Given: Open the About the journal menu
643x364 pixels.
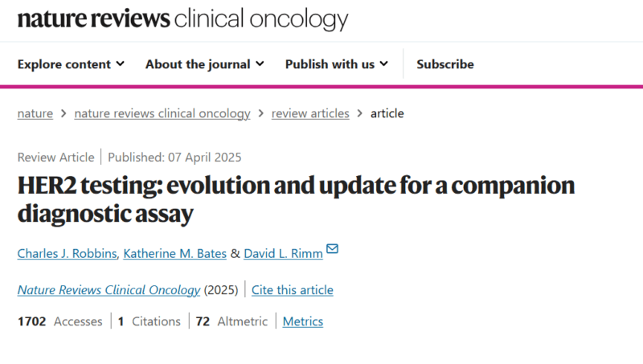Looking at the screenshot, I should pyautogui.click(x=205, y=64).
